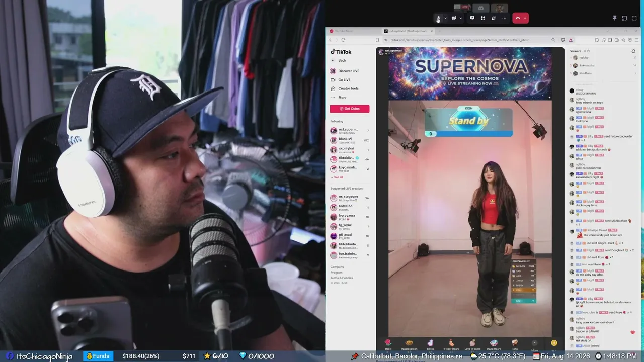644x362 pixels.
Task: Click the circle icon beside Viewers header
Action: click(633, 51)
